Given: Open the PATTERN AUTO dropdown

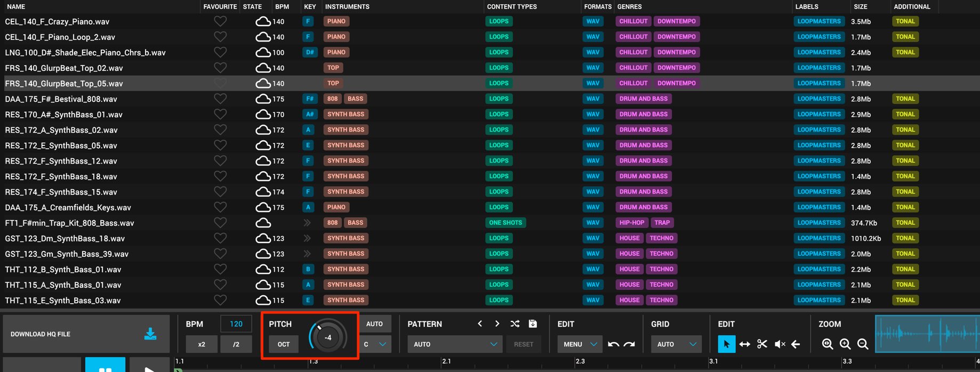Looking at the screenshot, I should [x=455, y=344].
